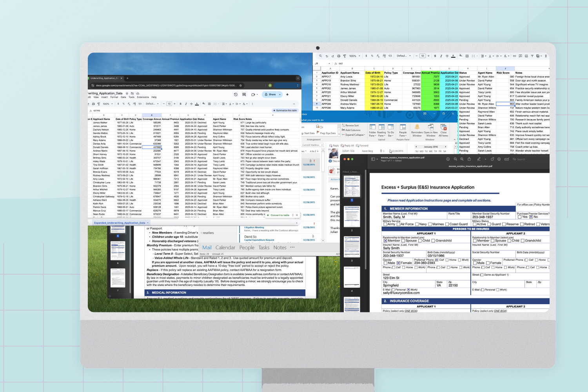
Task: Click Forward in the Outlook reading pane
Action: pyautogui.click(x=362, y=145)
